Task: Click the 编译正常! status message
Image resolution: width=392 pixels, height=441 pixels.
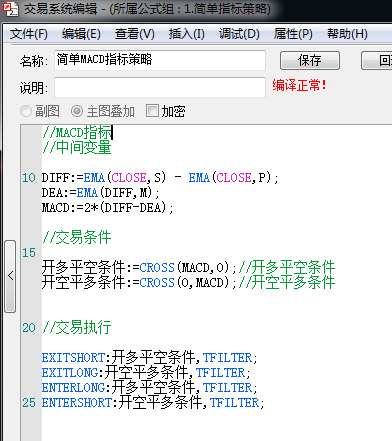Action: pyautogui.click(x=299, y=85)
